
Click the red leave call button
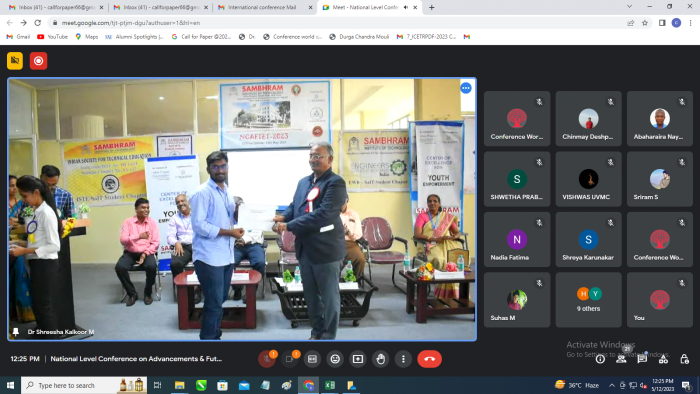click(429, 359)
